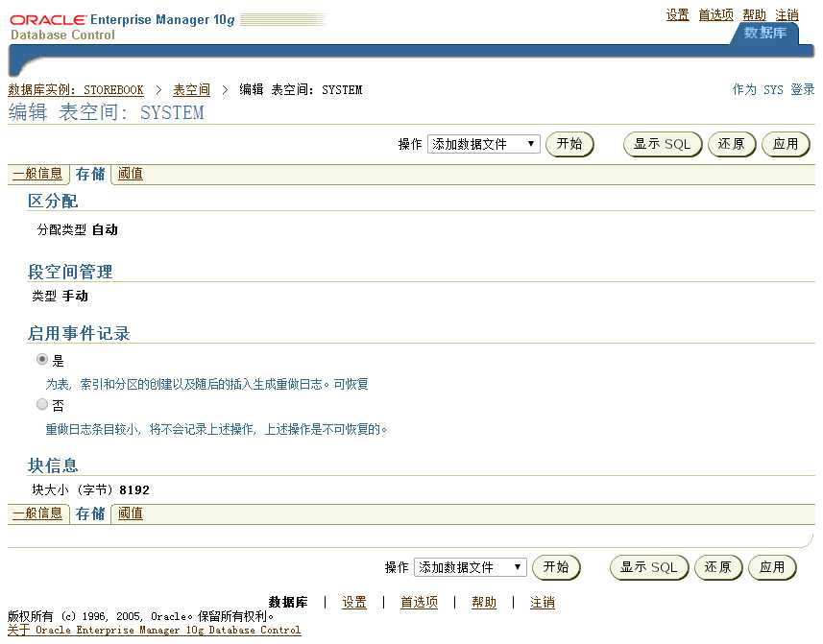Viewport: 823px width, 644px height.
Task: Open the footer 设置 link
Action: 354,602
